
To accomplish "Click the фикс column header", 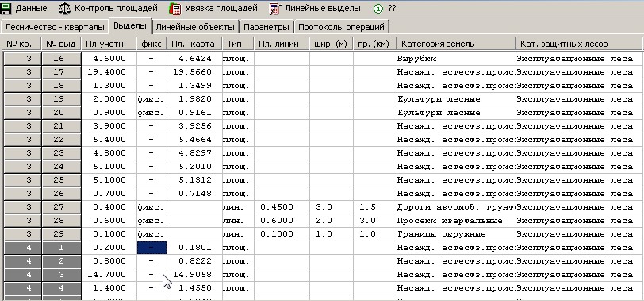I will click(x=151, y=44).
